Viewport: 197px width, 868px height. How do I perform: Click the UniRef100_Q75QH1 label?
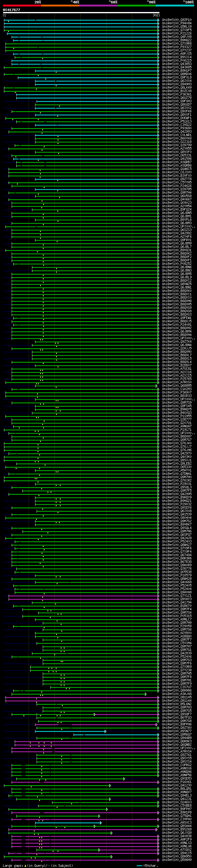coord(177,816)
